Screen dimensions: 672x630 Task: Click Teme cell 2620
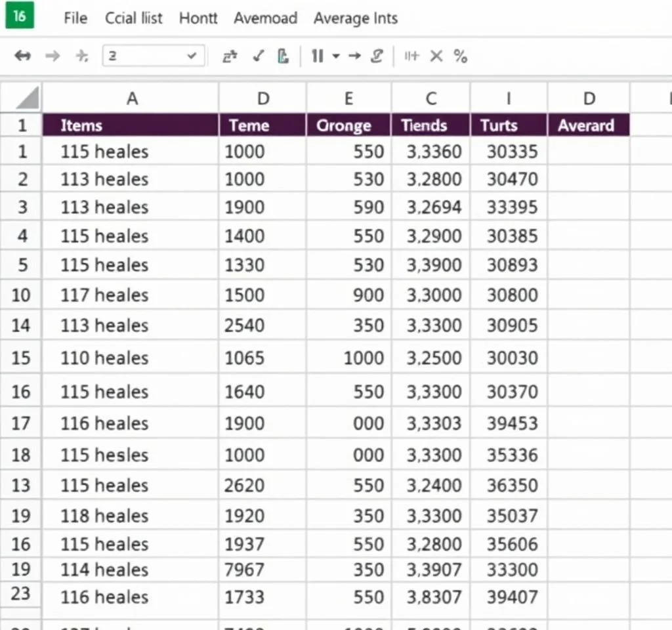pyautogui.click(x=262, y=485)
